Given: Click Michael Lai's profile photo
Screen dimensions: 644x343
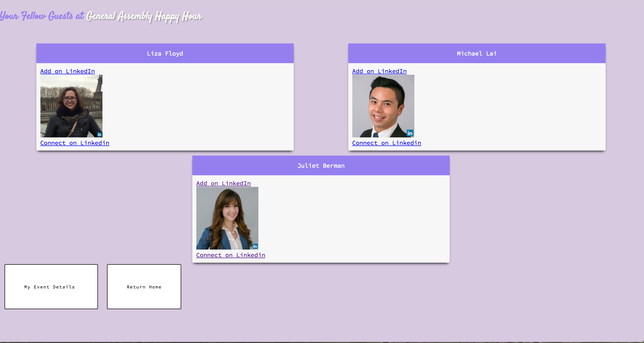Looking at the screenshot, I should (383, 106).
